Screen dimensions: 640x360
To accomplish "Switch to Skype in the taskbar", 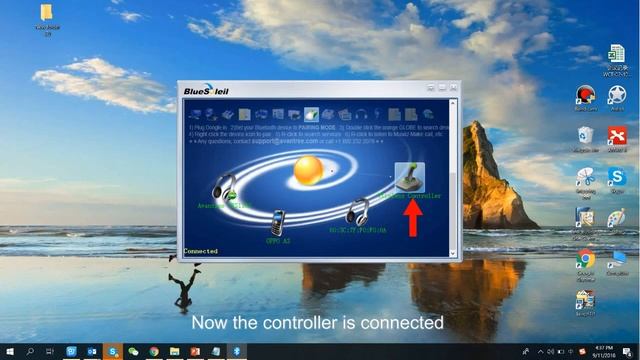I will click(113, 351).
